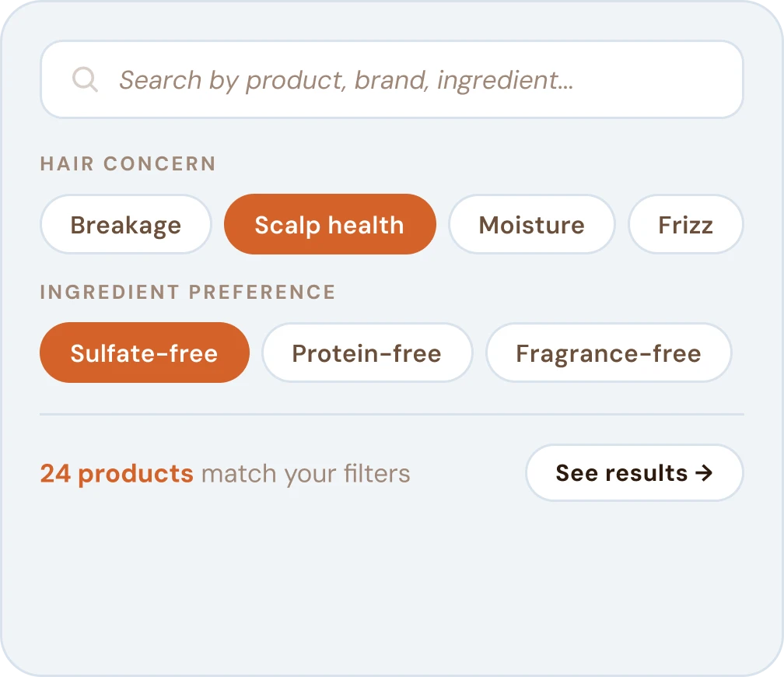
Task: Select the Fragrance-free ingredient preference
Action: pyautogui.click(x=608, y=353)
